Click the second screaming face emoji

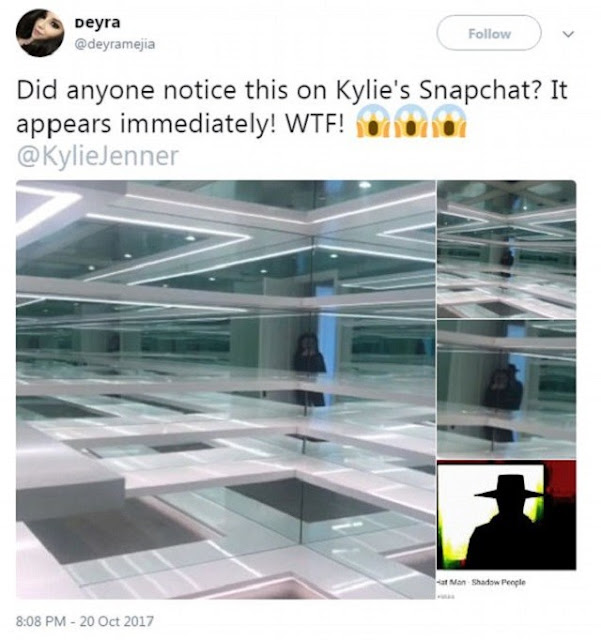click(412, 121)
